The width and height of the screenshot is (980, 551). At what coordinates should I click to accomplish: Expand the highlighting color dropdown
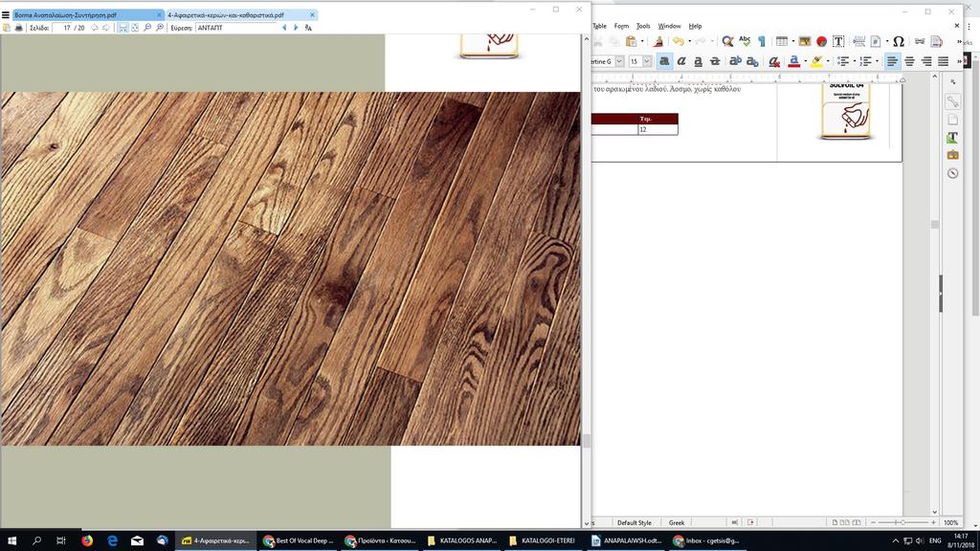(x=828, y=61)
